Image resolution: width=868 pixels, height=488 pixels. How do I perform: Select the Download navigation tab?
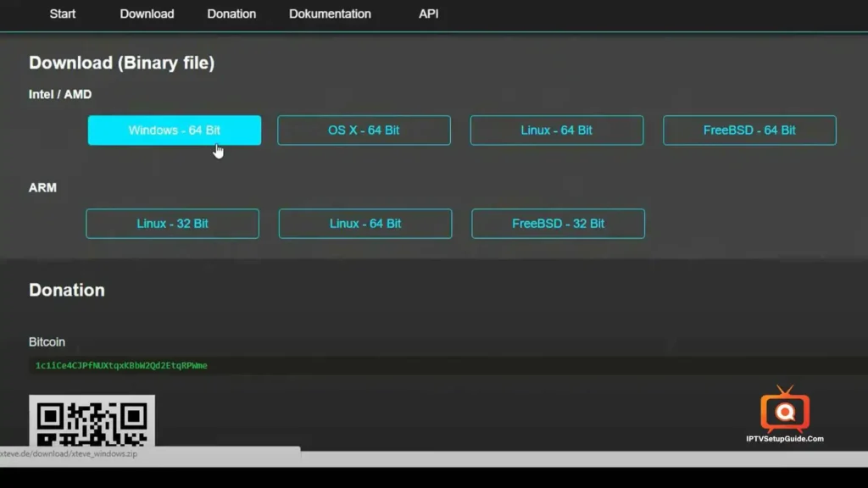tap(146, 14)
